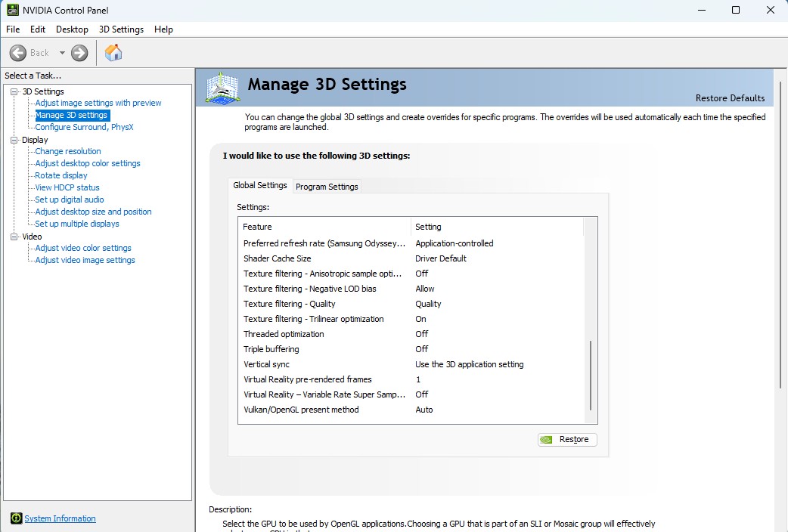Click the Use the 3D application setting value

tap(470, 364)
